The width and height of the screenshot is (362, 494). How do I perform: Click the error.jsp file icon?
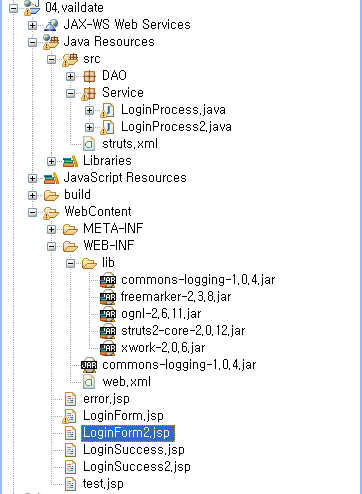70,399
